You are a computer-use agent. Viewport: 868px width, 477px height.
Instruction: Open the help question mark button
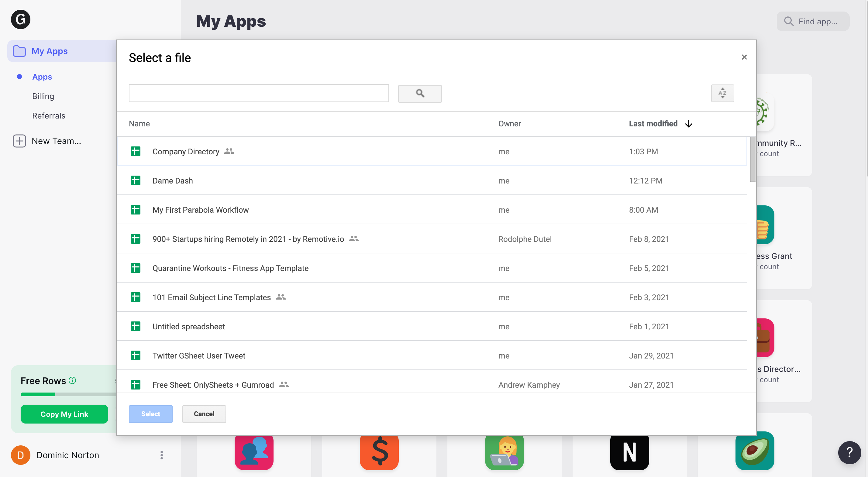pos(849,452)
